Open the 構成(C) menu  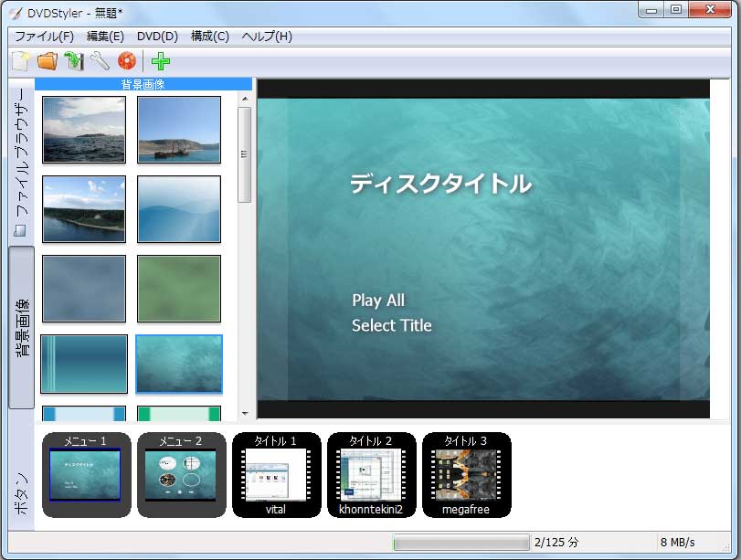(210, 37)
